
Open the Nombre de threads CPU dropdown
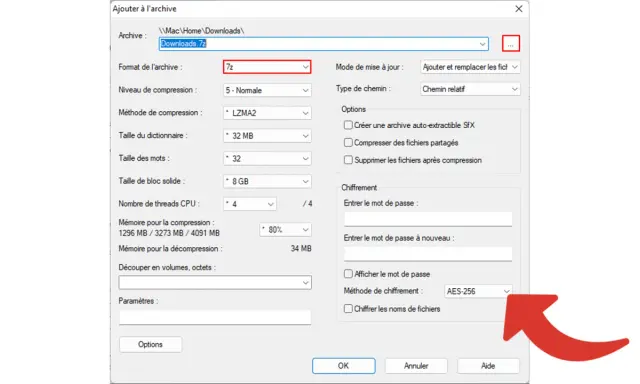point(250,204)
